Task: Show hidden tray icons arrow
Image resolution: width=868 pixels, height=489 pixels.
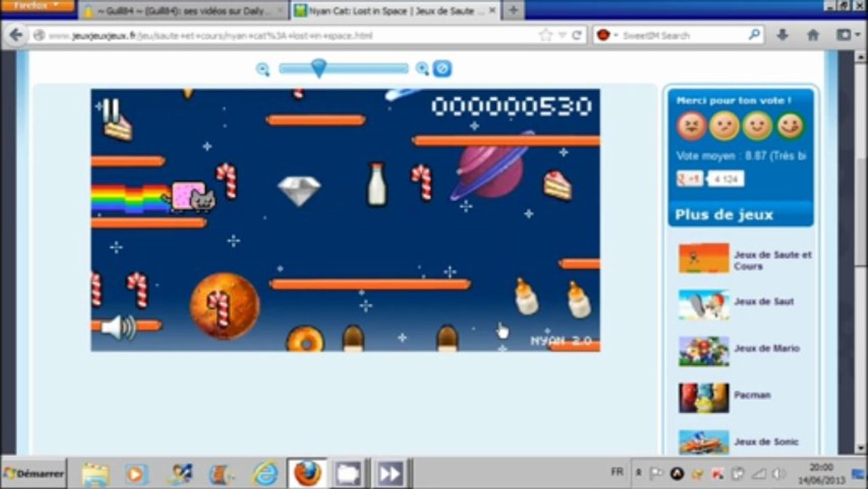Action: [638, 473]
